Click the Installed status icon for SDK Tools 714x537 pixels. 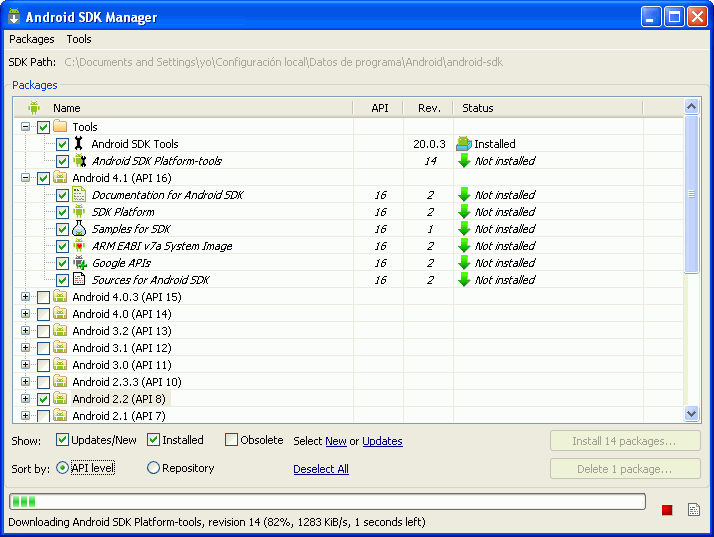tap(464, 143)
